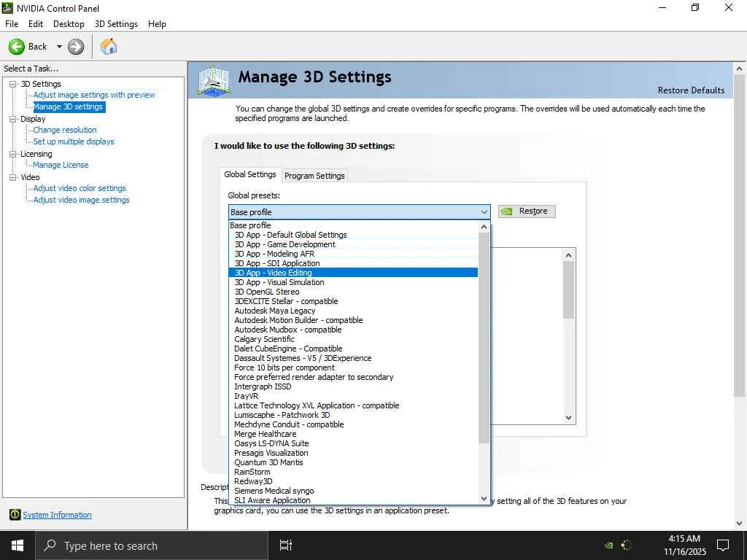The height and width of the screenshot is (560, 747).
Task: Click the NVIDIA Control Panel title icon
Action: tap(7, 8)
